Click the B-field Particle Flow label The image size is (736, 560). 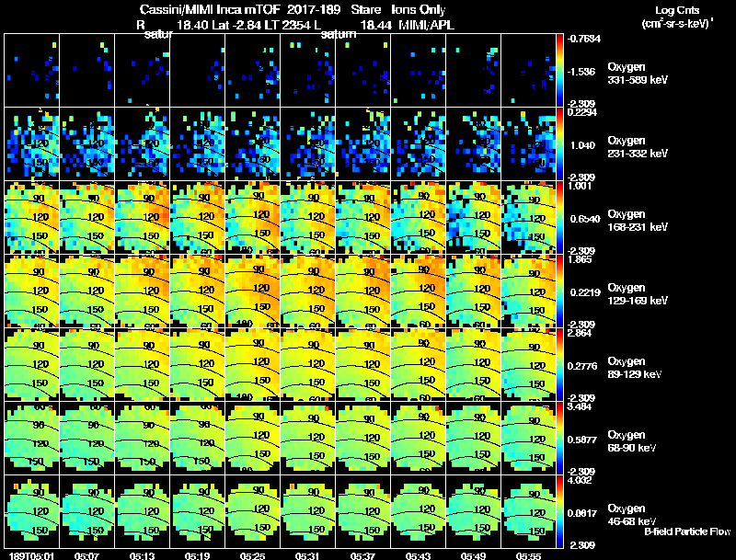[687, 531]
